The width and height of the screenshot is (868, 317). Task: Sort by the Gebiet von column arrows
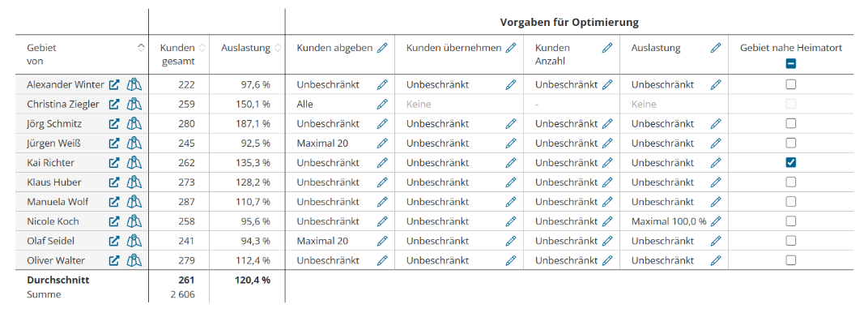pos(141,48)
